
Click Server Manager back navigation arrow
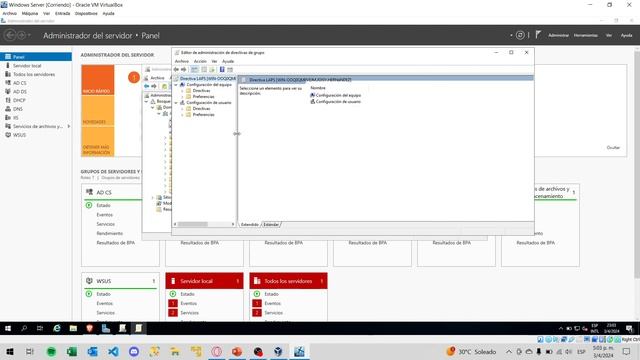[10, 35]
